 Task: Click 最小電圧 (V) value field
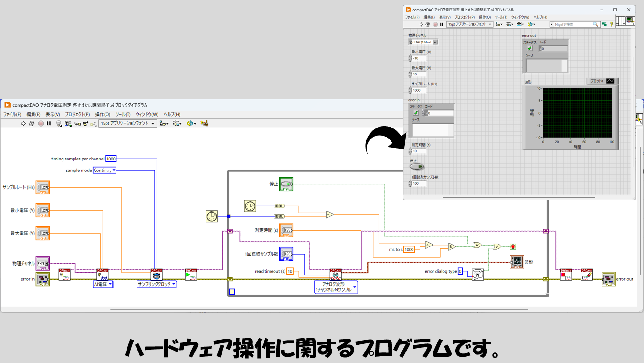click(420, 58)
